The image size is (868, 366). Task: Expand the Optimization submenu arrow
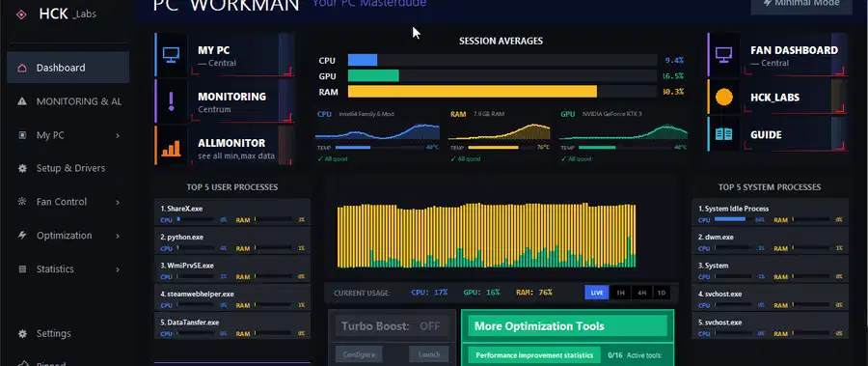click(118, 236)
